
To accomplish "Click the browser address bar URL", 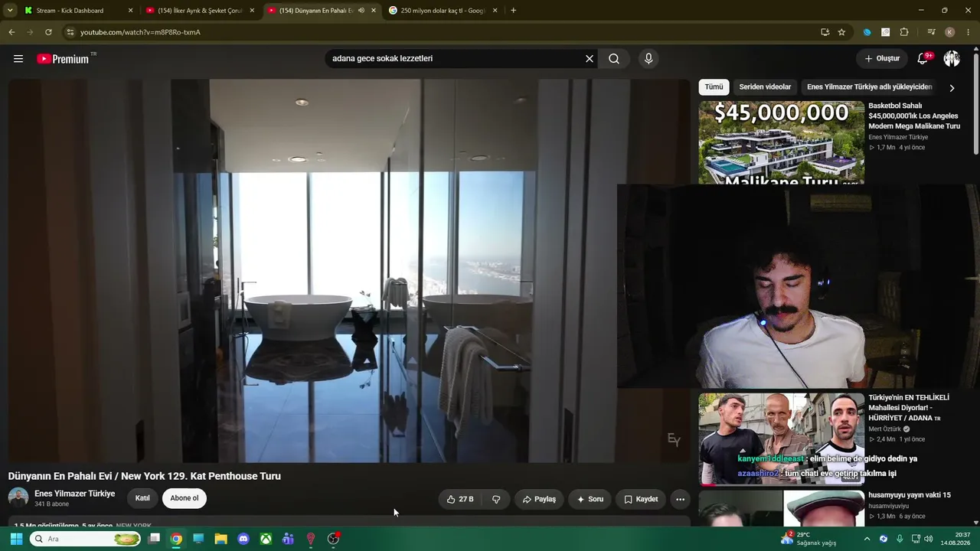I will click(140, 32).
